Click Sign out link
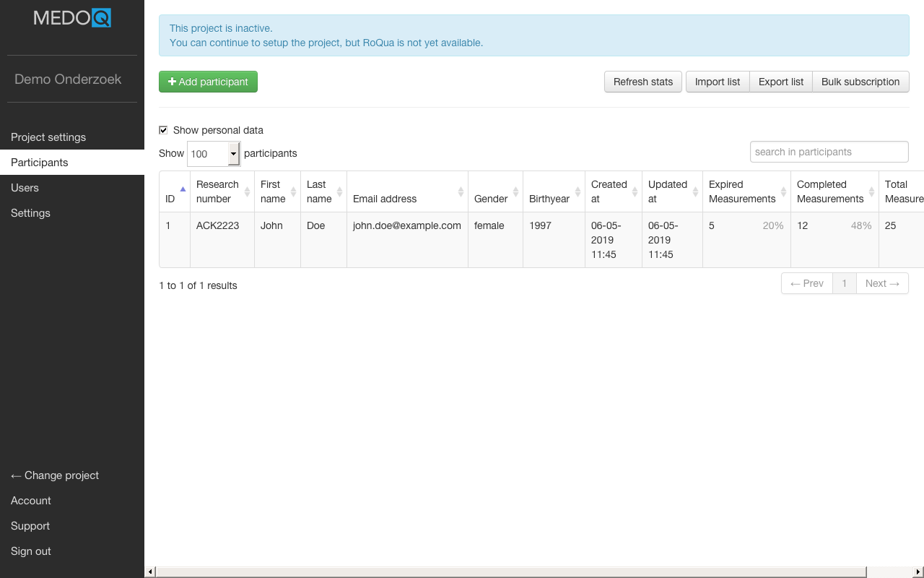The height and width of the screenshot is (578, 924). 31,551
